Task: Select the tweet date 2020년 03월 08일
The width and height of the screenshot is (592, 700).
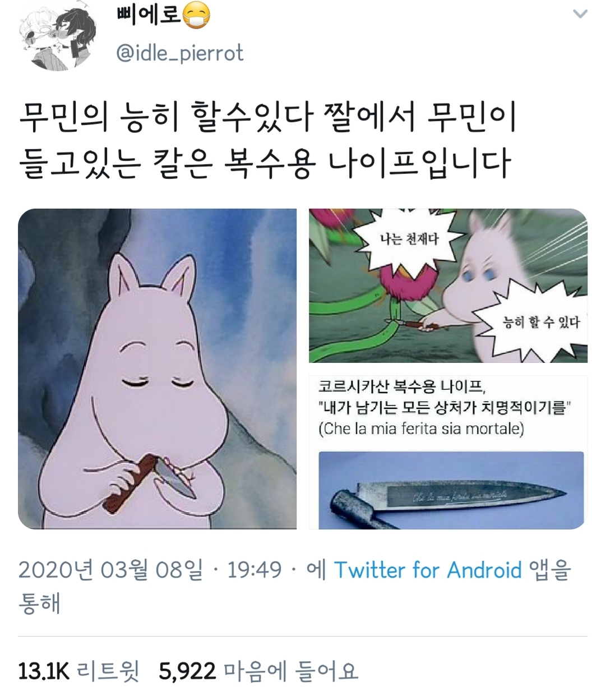Action: (x=110, y=570)
